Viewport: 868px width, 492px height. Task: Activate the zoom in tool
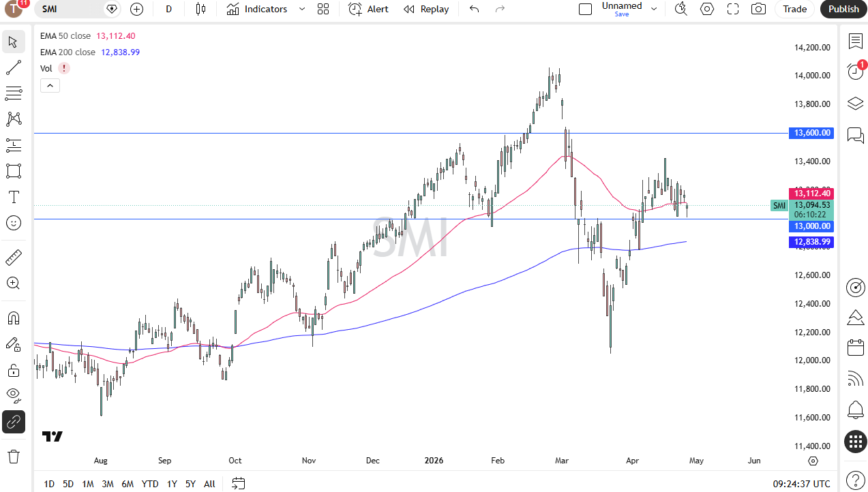pos(13,283)
